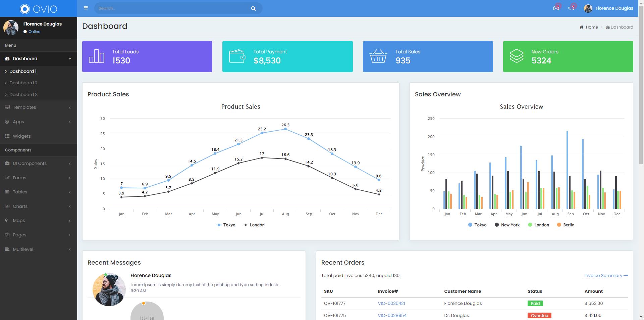Click Florence Douglas name in top bar
Viewport: 644px width, 320px height.
pos(614,8)
